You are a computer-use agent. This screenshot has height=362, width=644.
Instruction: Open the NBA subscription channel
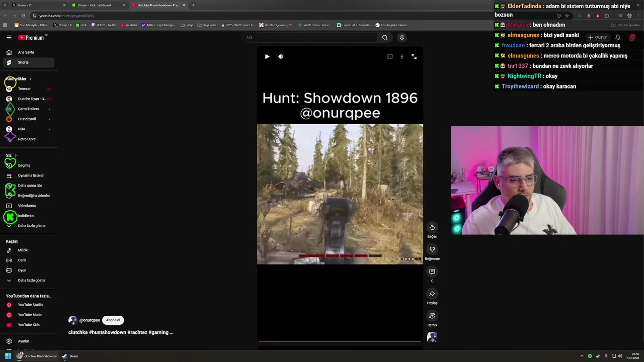tap(28, 129)
